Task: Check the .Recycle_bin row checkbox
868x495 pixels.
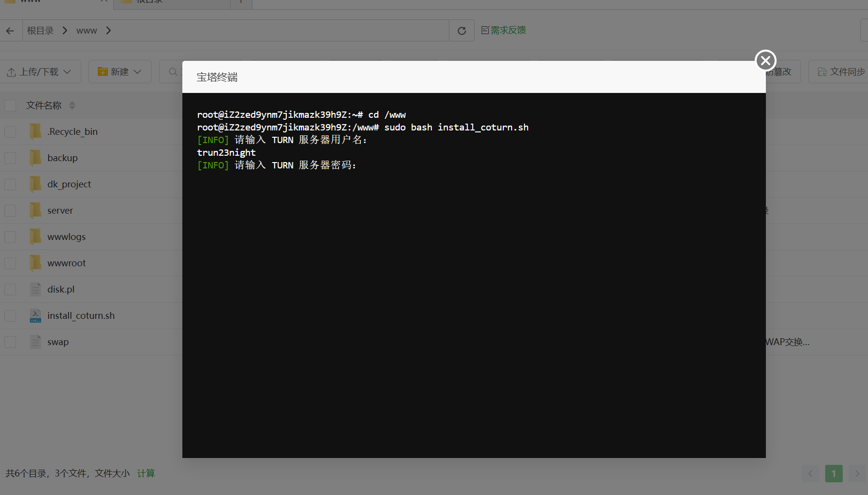Action: click(10, 132)
